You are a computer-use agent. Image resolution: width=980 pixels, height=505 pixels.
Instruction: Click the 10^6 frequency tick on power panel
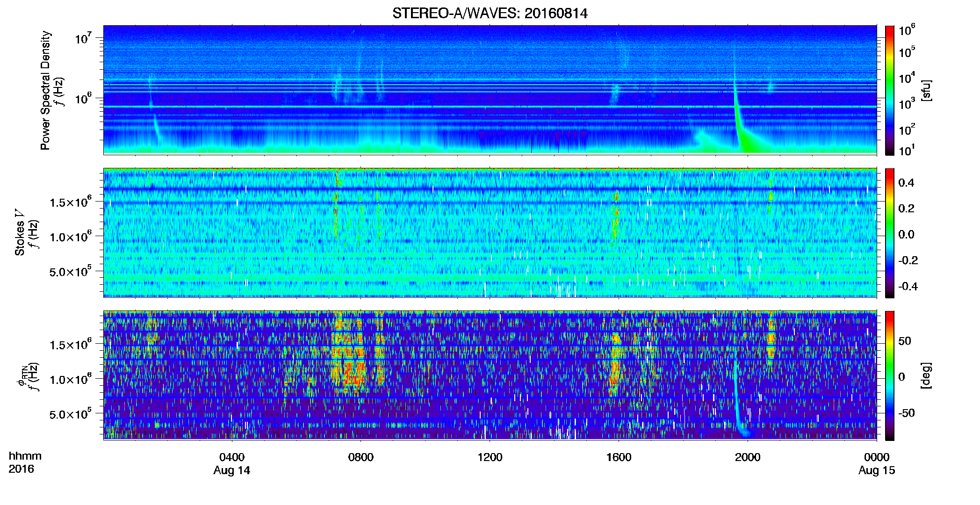[x=83, y=98]
